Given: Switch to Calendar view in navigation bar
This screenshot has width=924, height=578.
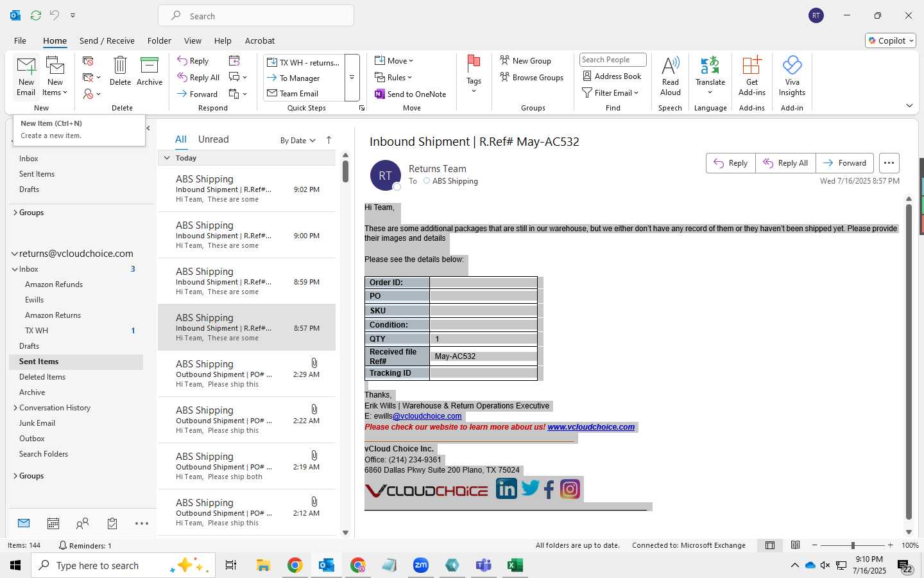Looking at the screenshot, I should 53,523.
